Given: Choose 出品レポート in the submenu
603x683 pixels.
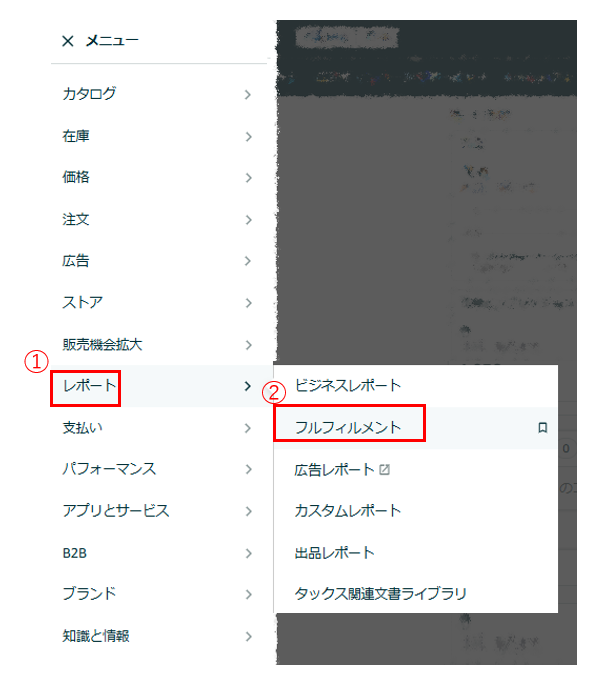Looking at the screenshot, I should (x=334, y=553).
